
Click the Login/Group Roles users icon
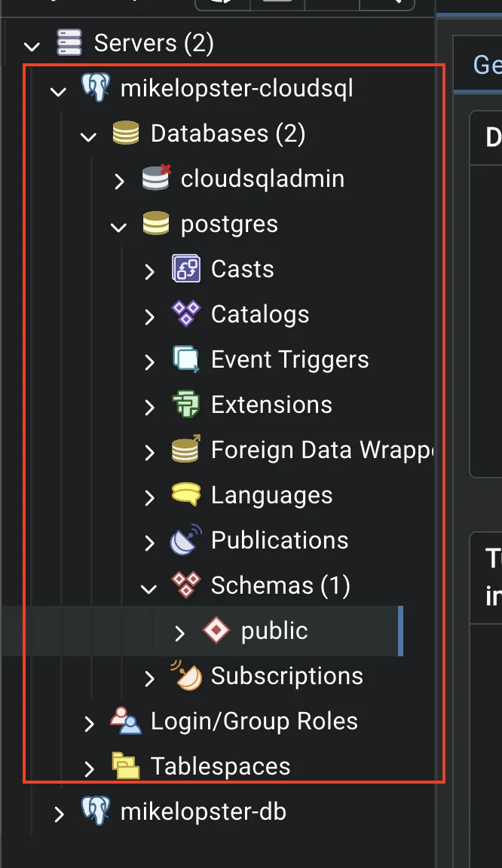[x=126, y=721]
